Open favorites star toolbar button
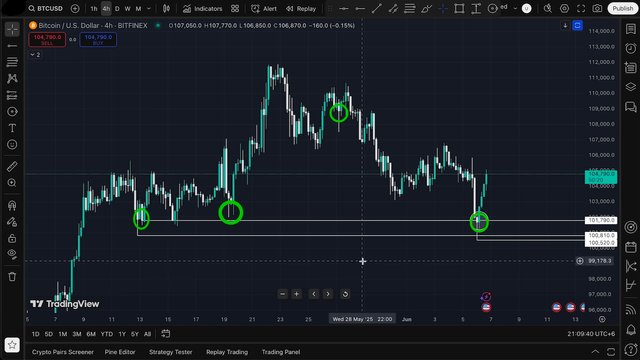640x360 pixels. tap(12, 345)
